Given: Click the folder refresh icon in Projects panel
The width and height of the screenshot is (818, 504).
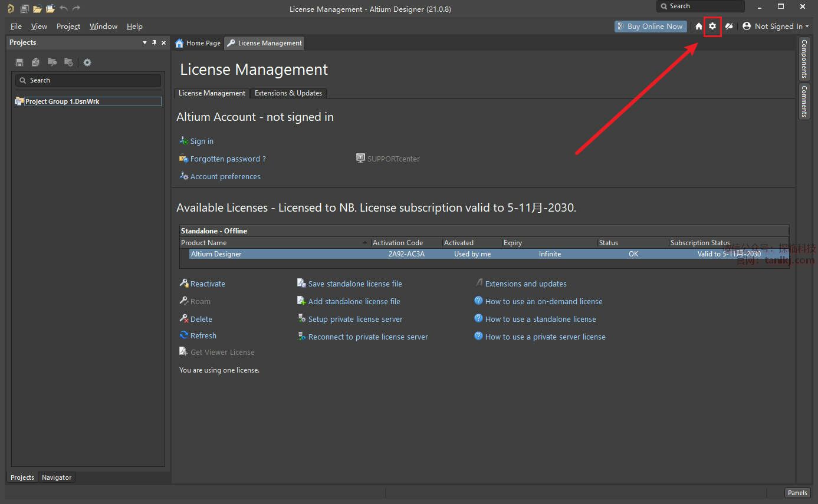Looking at the screenshot, I should coord(68,62).
